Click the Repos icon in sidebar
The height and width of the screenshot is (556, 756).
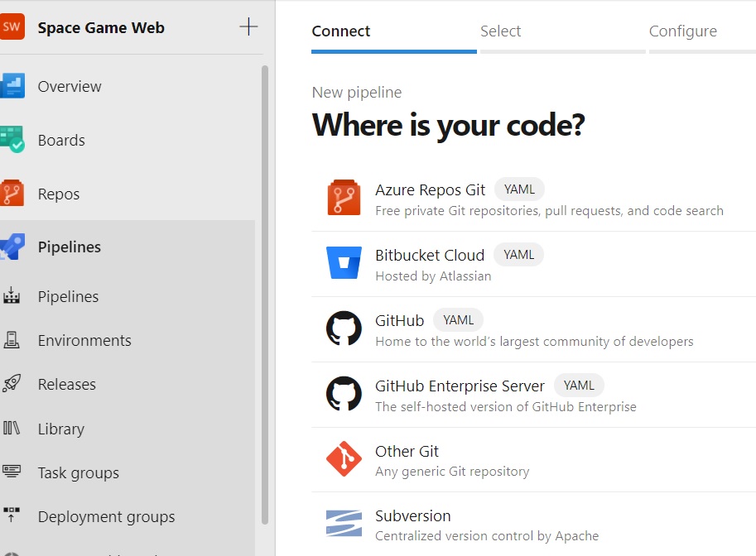coord(12,194)
